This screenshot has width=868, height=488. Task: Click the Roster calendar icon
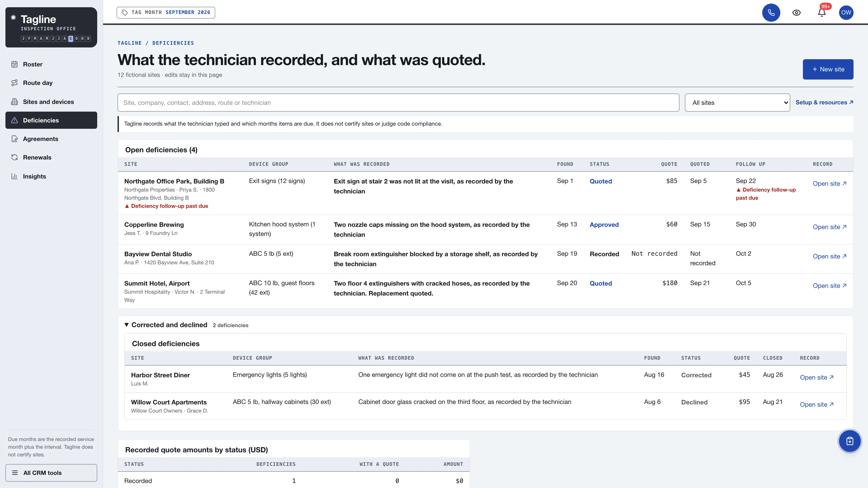pos(14,64)
